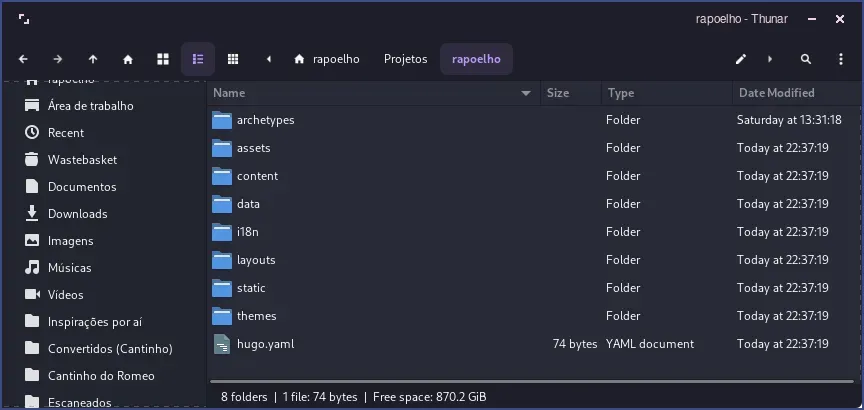Open Downloads in the sidebar
Viewport: 864px width, 410px height.
tap(77, 214)
